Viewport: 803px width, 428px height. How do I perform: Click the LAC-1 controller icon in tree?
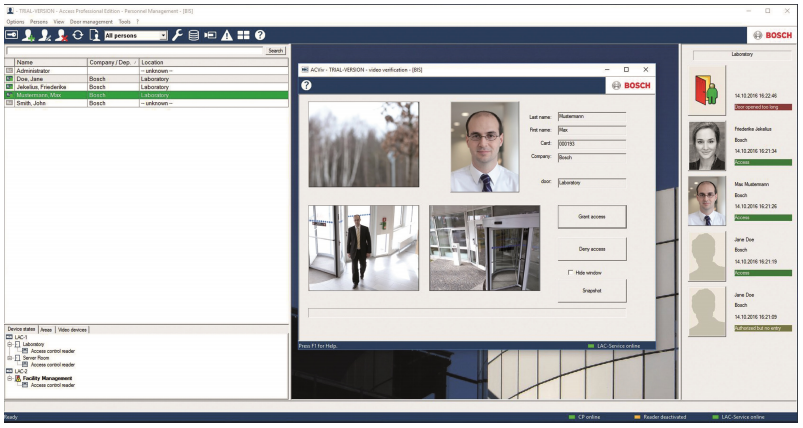click(9, 337)
